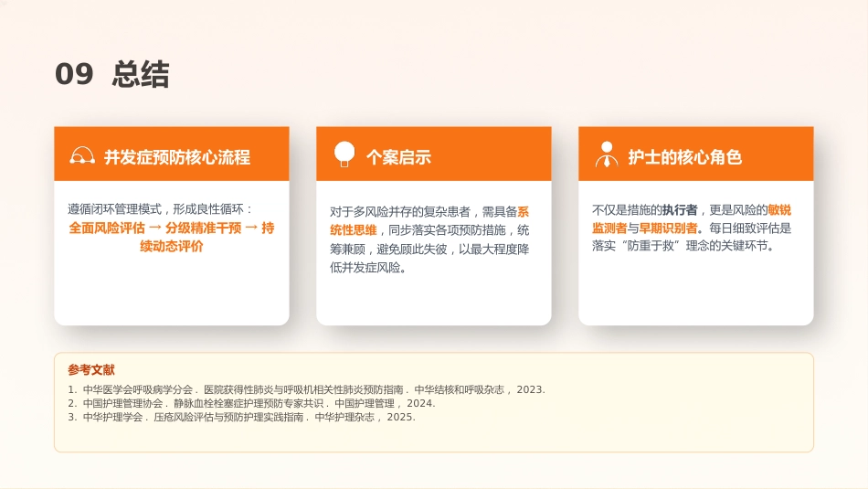Click the orange text 续动态评价
The height and width of the screenshot is (489, 868).
[172, 247]
